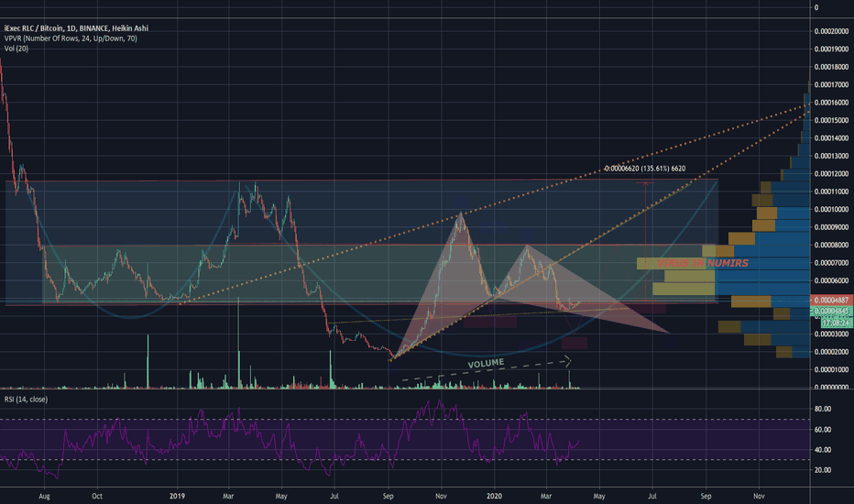Click the 0.00007000 price axis label
This screenshot has height=504, width=854.
tap(831, 263)
